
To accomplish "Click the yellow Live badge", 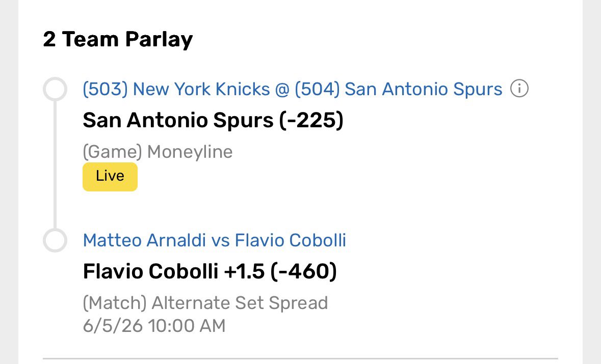I will [x=110, y=177].
